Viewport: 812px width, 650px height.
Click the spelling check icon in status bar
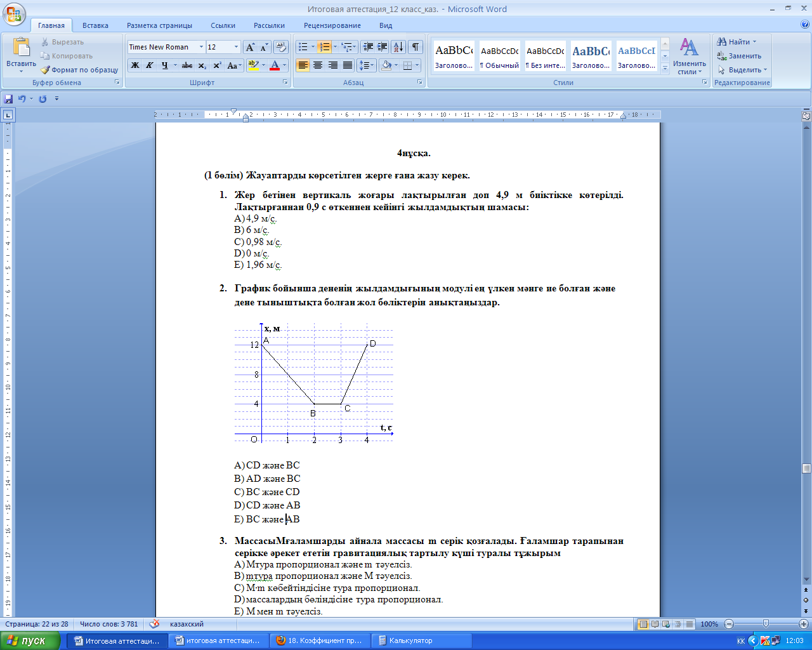(154, 624)
